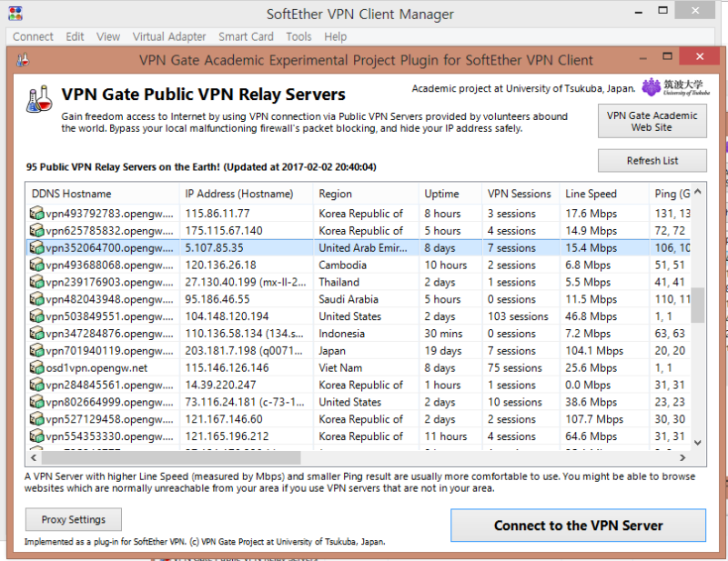This screenshot has height=561, width=728.
Task: Click the server icon for vpn554353330
Action: point(36,436)
